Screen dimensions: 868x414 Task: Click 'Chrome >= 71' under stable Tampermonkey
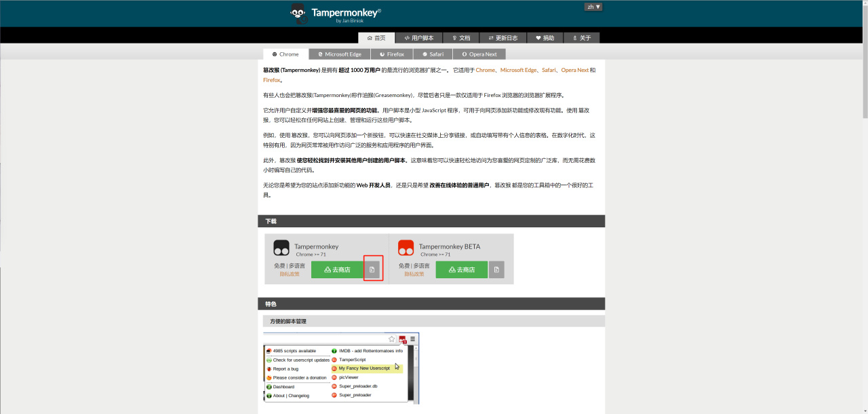click(311, 255)
